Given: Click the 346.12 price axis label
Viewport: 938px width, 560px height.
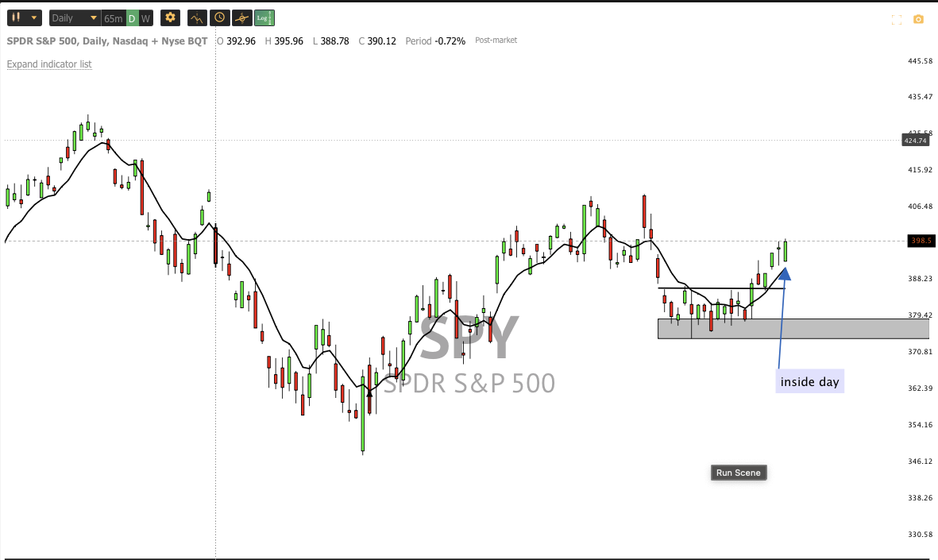Looking at the screenshot, I should [x=920, y=462].
